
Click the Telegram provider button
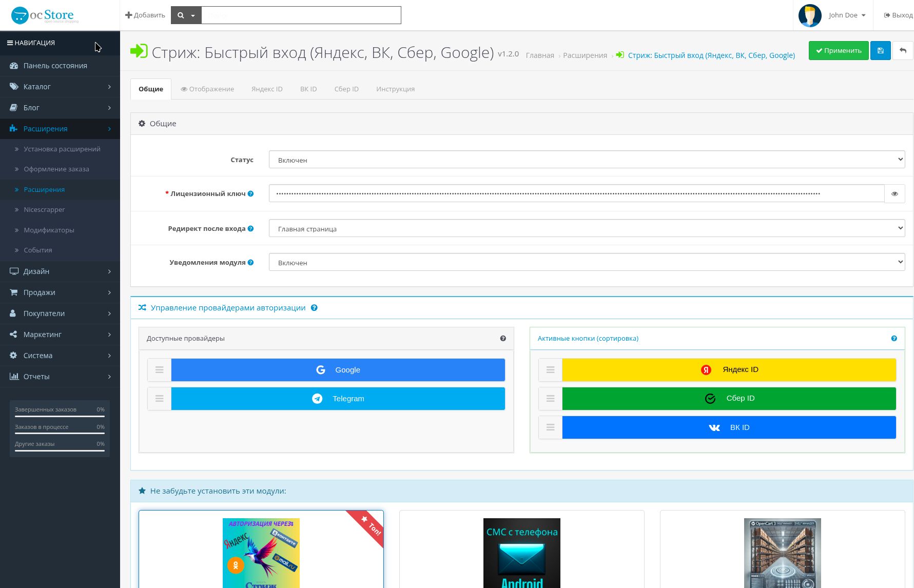338,399
